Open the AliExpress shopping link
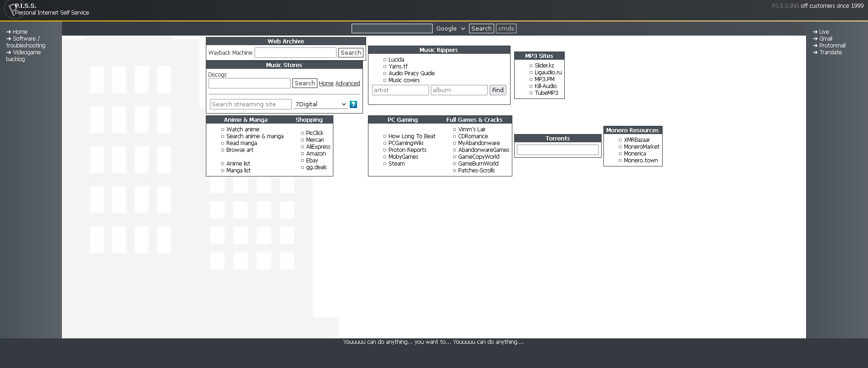Image resolution: width=868 pixels, height=368 pixels. 318,147
